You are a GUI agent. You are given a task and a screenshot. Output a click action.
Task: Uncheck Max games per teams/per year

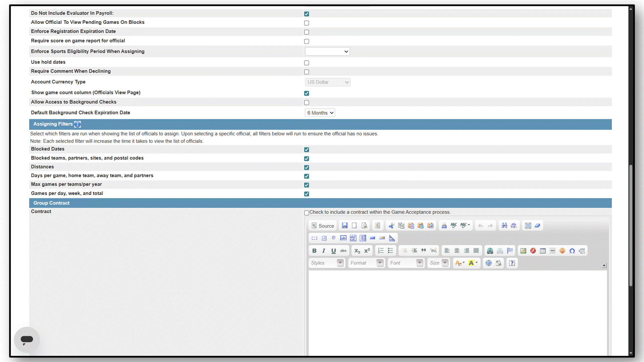coord(307,185)
